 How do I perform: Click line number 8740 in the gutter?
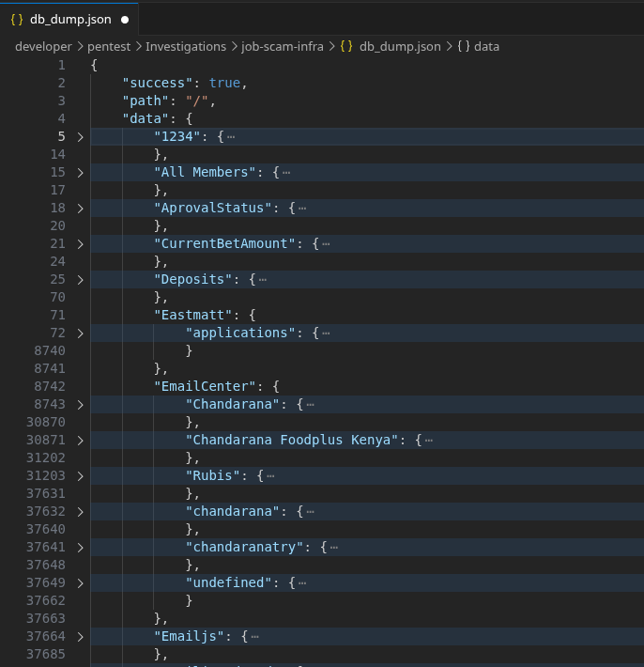coord(50,351)
